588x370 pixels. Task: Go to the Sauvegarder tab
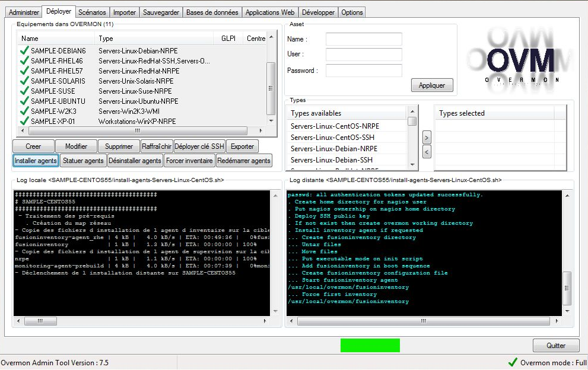pyautogui.click(x=161, y=12)
